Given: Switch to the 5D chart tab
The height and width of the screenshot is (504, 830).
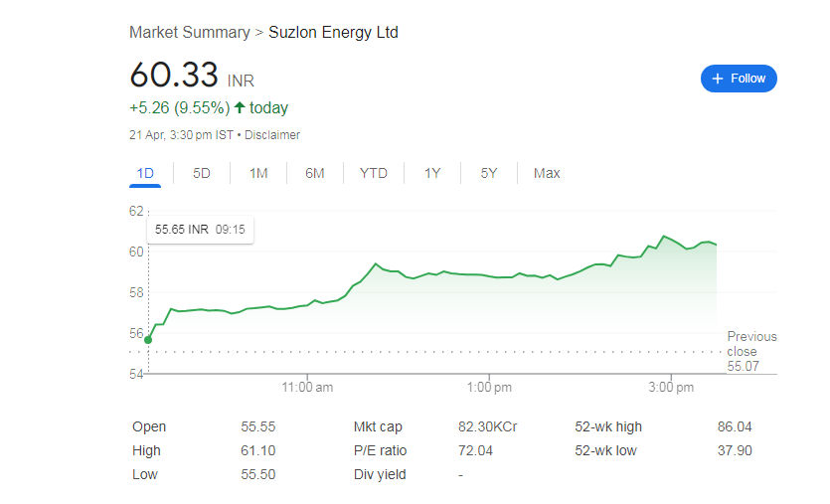Looking at the screenshot, I should click(x=202, y=174).
